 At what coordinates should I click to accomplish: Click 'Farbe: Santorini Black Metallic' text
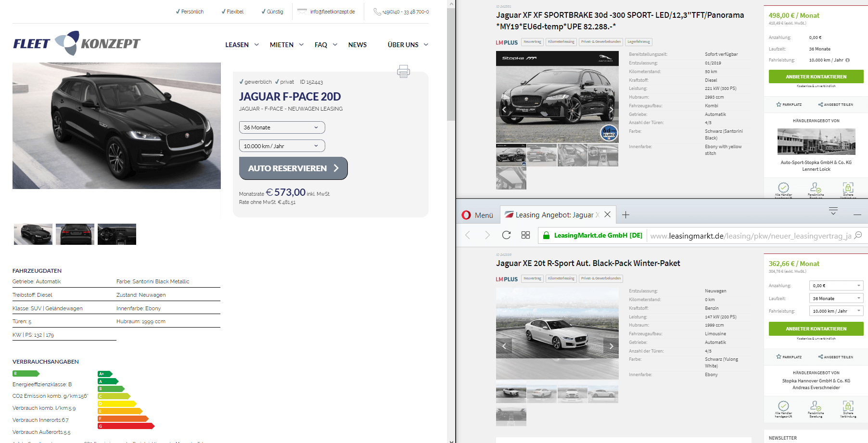click(153, 281)
